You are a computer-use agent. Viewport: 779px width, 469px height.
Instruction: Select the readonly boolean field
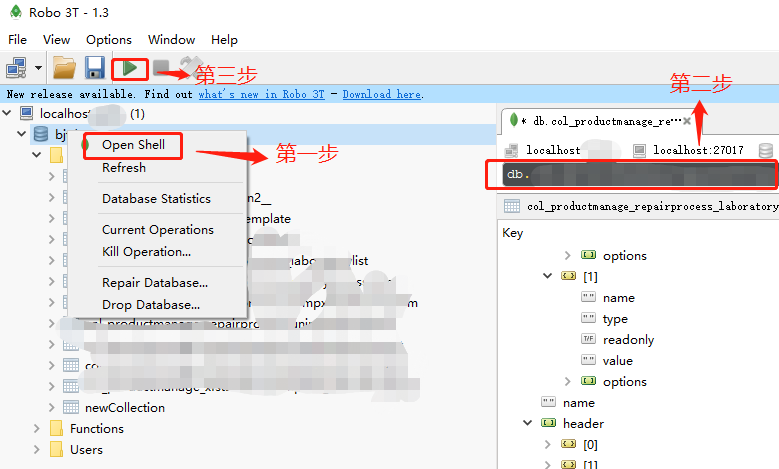click(x=628, y=340)
